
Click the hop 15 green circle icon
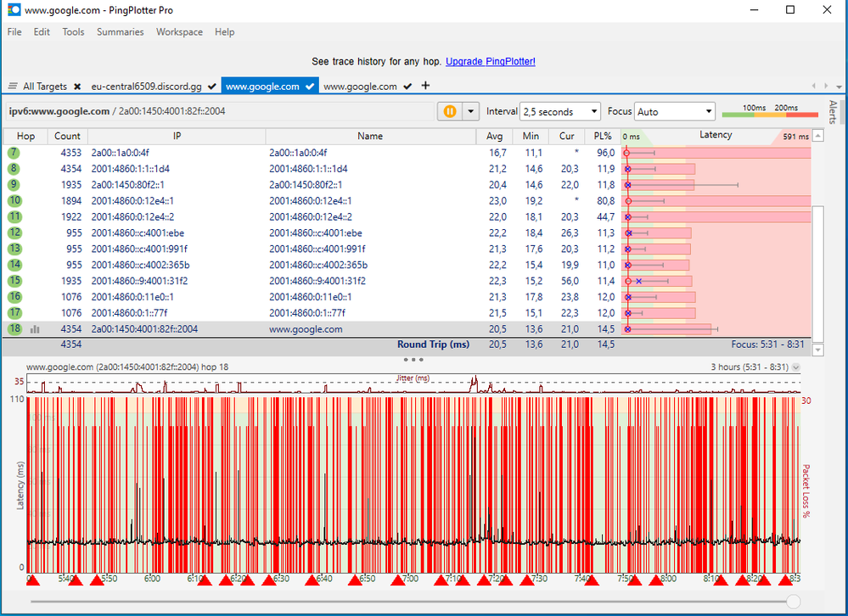pos(14,281)
